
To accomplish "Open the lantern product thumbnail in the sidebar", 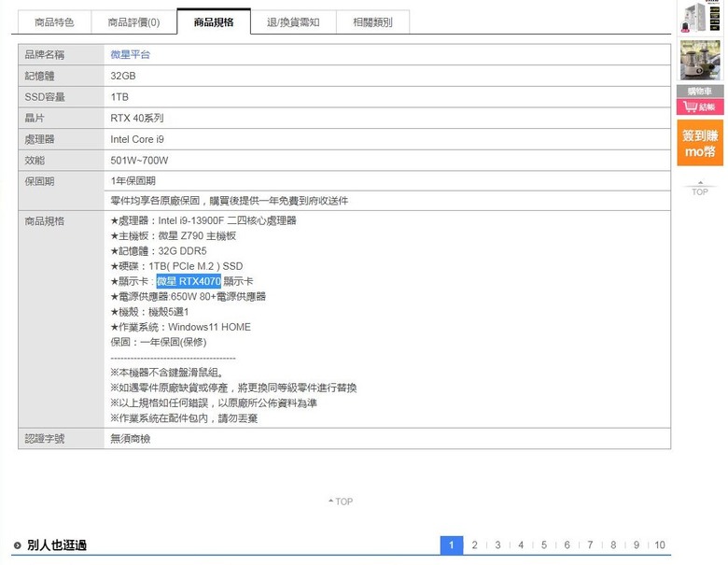I will [x=700, y=60].
